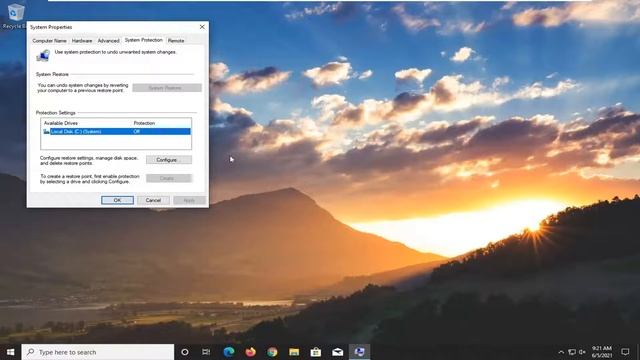Confirm with the OK button

tap(118, 200)
